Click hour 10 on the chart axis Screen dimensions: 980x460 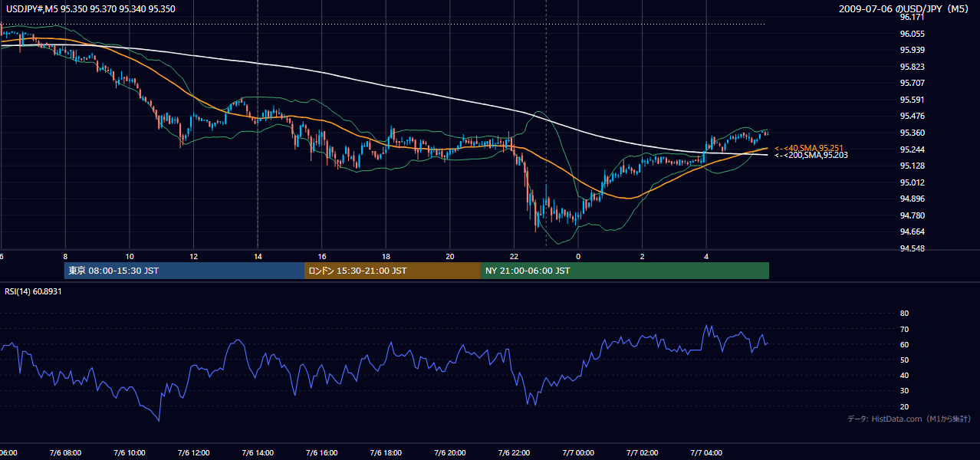[130, 257]
